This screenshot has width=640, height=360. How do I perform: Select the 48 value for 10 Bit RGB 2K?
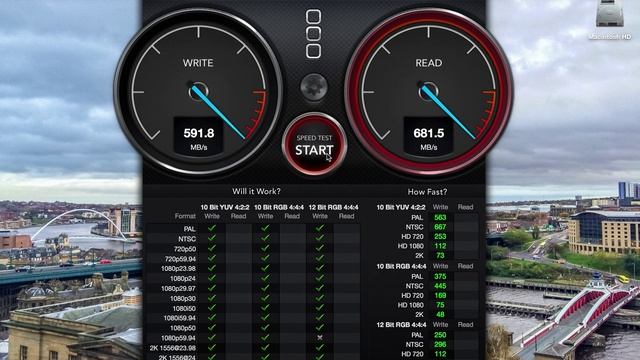pyautogui.click(x=440, y=314)
